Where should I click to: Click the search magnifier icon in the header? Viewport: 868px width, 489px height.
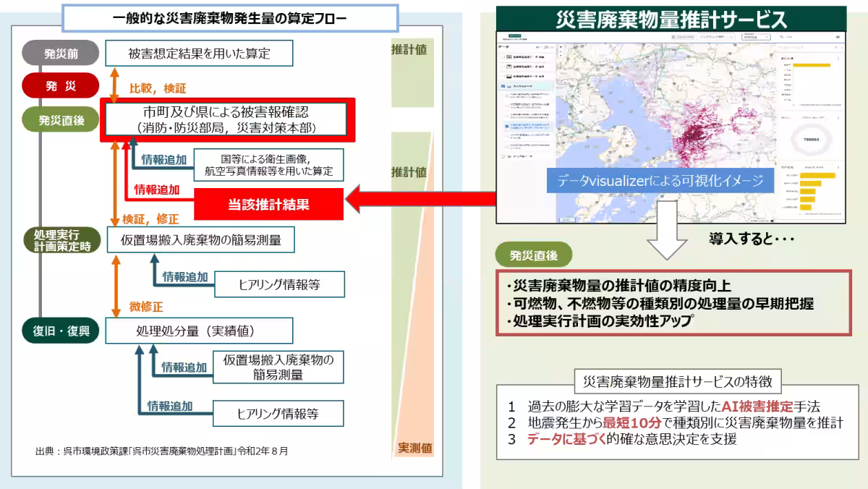click(783, 36)
